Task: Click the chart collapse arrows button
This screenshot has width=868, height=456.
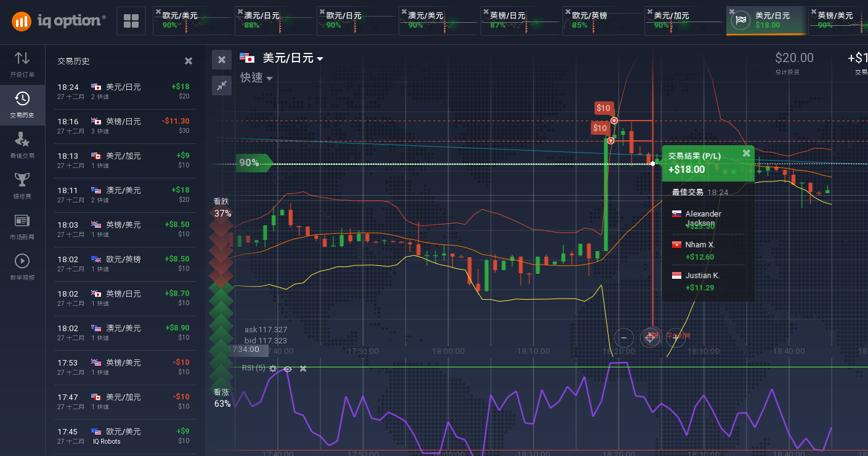Action: (222, 86)
